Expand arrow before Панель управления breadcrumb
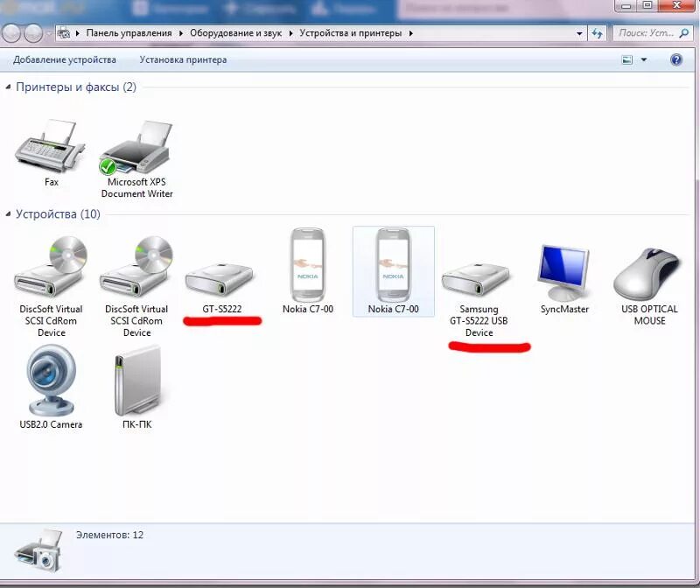Viewport: 700px width, 588px height. (78, 33)
